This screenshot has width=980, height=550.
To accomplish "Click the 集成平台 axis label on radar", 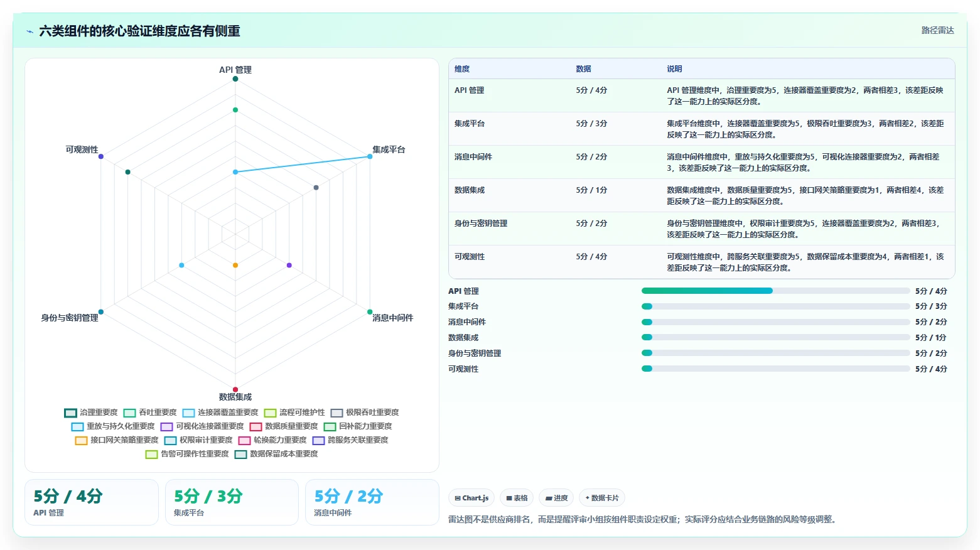I will 389,149.
